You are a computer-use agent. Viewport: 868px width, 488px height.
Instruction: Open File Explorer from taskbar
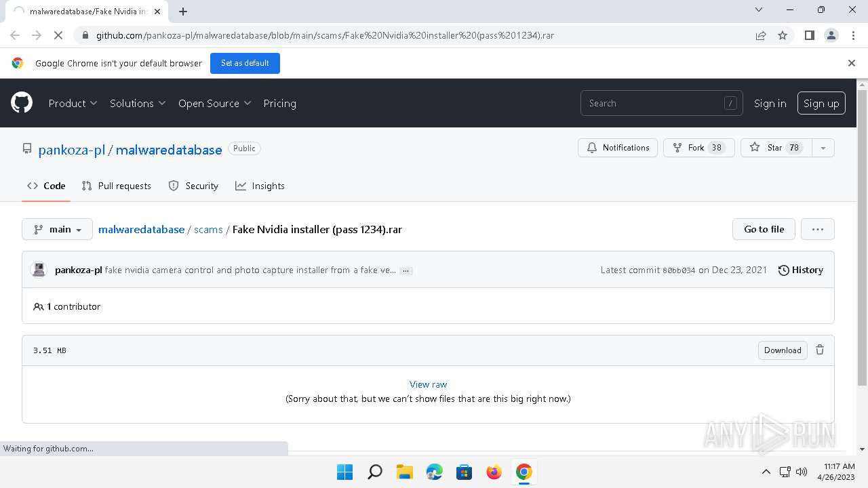tap(404, 472)
